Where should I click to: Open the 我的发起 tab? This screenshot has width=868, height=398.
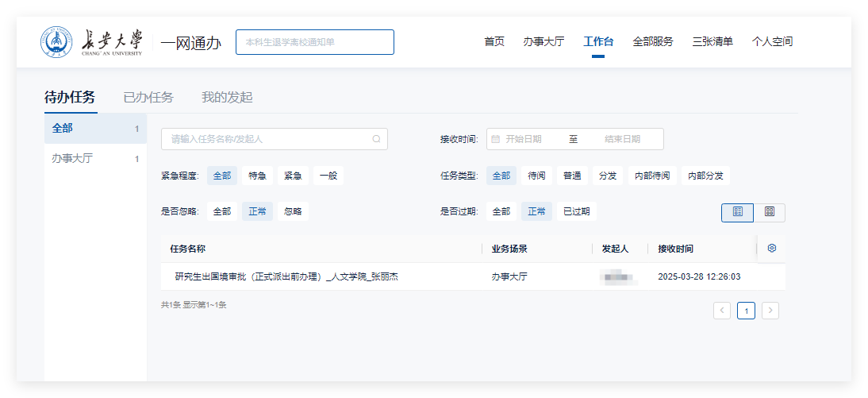227,98
